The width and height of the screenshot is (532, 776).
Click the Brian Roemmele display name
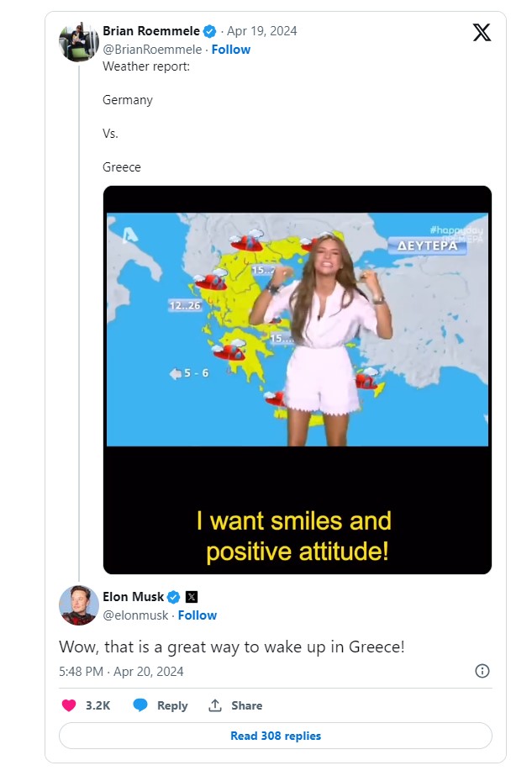click(x=151, y=32)
